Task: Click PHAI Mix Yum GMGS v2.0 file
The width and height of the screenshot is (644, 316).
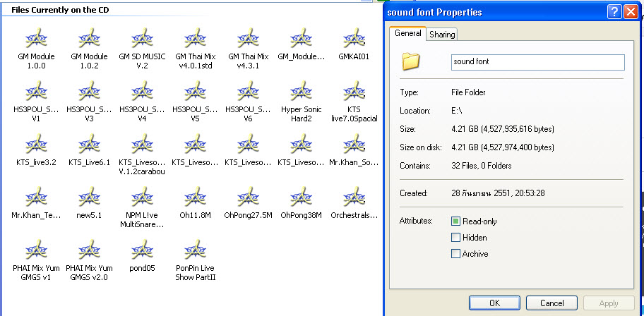Action: pyautogui.click(x=89, y=261)
